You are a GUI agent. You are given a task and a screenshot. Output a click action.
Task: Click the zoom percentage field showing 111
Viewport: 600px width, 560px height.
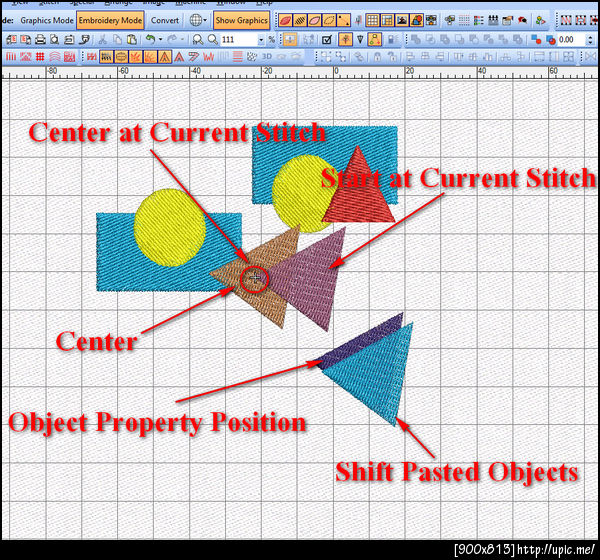239,39
